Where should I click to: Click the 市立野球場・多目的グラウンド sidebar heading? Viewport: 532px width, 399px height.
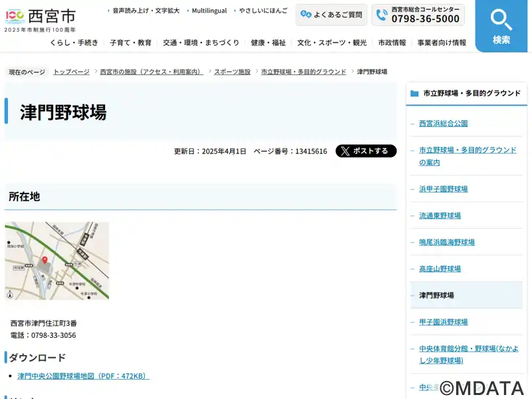pos(471,93)
